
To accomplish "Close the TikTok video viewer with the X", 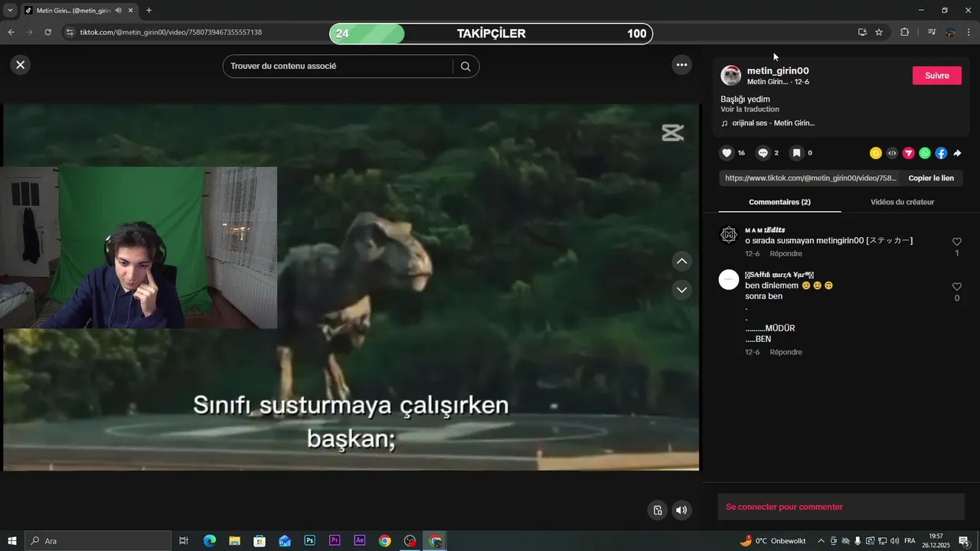I will tap(21, 65).
